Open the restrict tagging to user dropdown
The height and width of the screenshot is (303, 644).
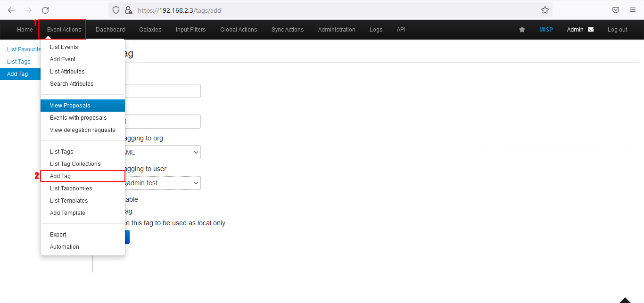tap(163, 183)
